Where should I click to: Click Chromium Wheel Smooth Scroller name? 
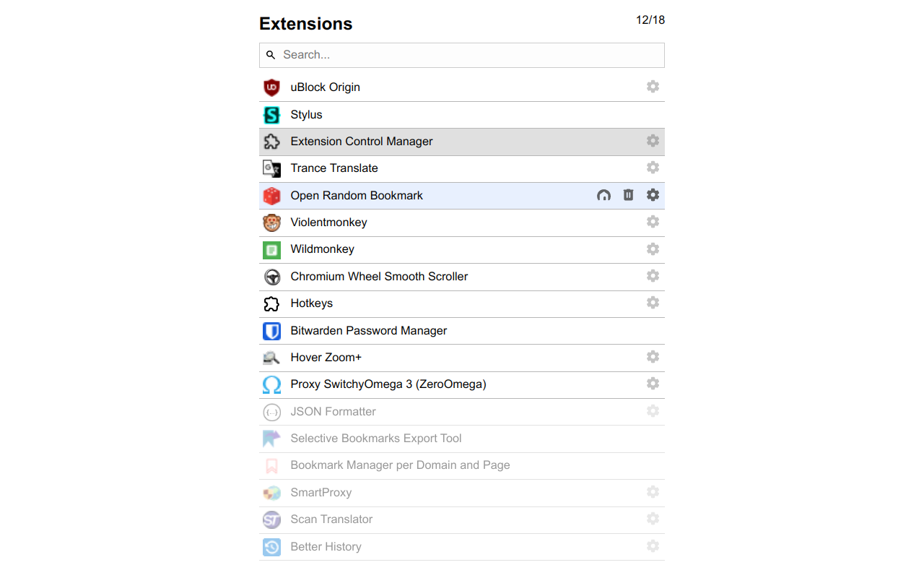click(379, 277)
